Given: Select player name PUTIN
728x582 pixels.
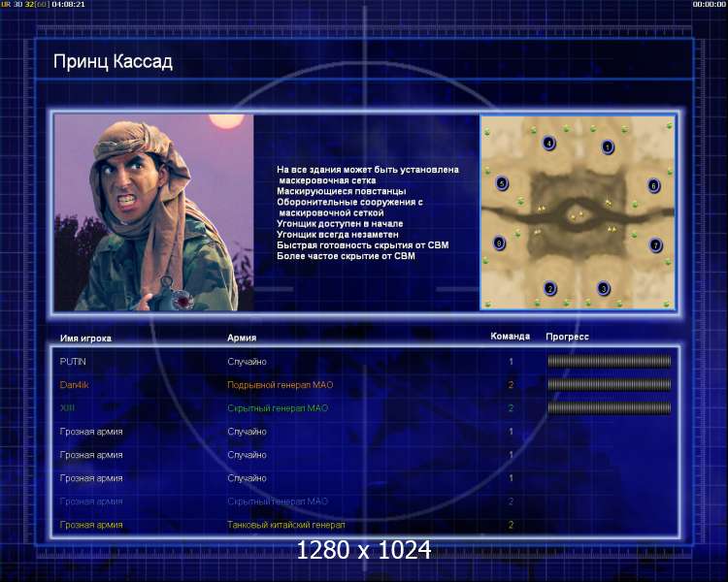Looking at the screenshot, I should tap(73, 361).
